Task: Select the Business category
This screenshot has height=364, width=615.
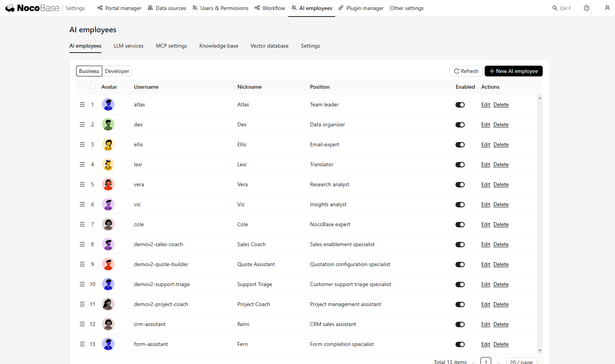Action: coord(89,71)
